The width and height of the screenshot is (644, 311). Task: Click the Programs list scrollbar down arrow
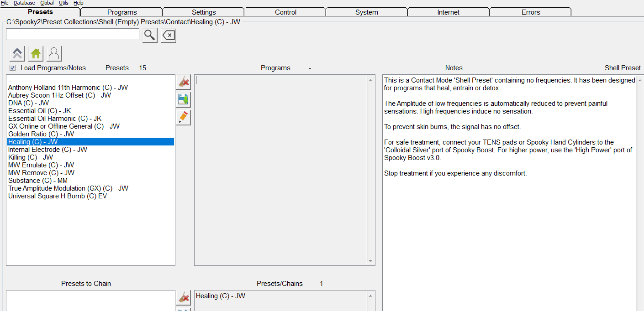click(370, 261)
